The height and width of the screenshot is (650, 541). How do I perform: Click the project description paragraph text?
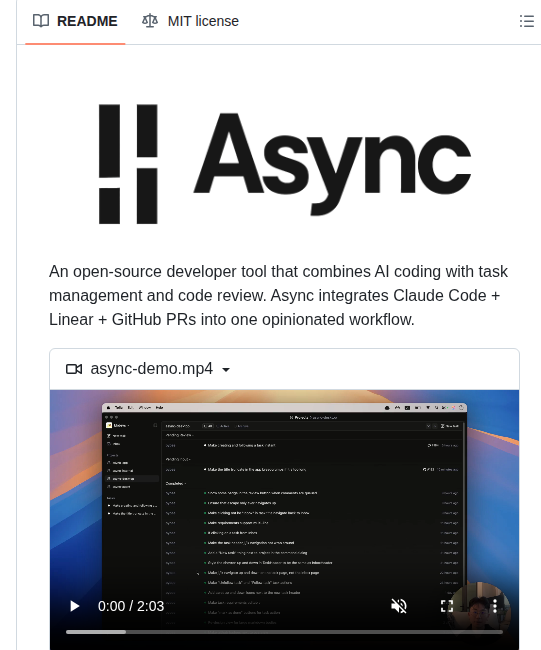278,296
